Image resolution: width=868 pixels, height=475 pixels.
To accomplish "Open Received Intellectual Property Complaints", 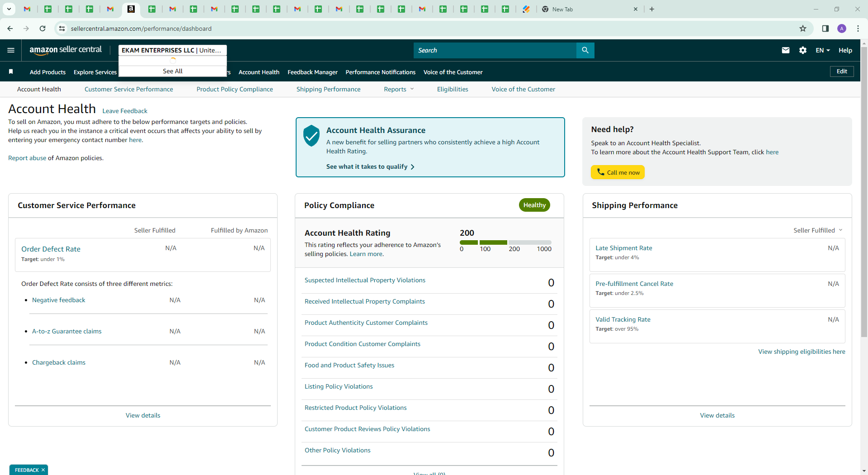I will [x=365, y=301].
